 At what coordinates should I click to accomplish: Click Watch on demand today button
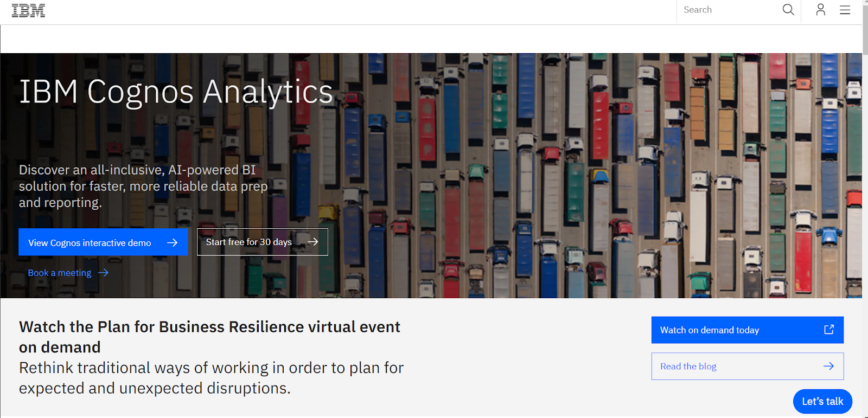point(748,330)
